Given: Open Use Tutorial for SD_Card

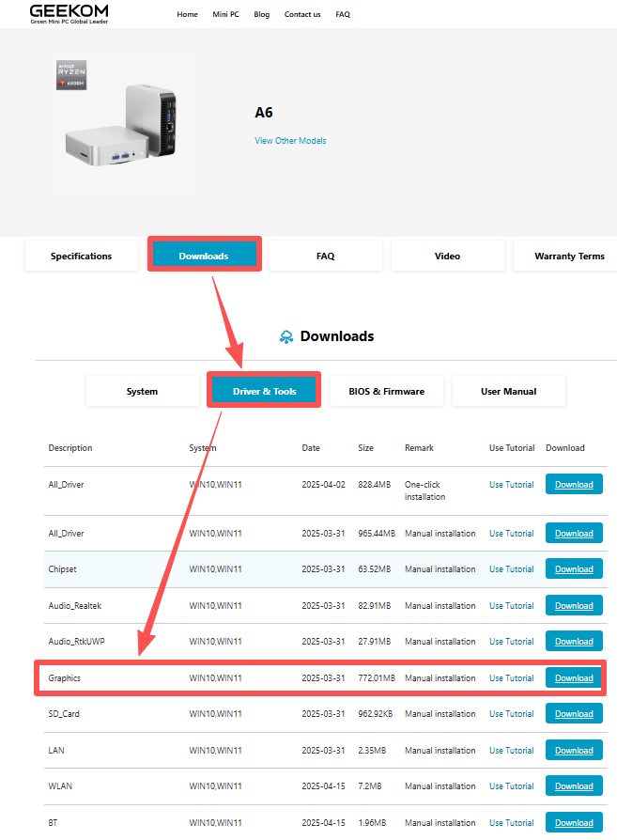Looking at the screenshot, I should [511, 714].
